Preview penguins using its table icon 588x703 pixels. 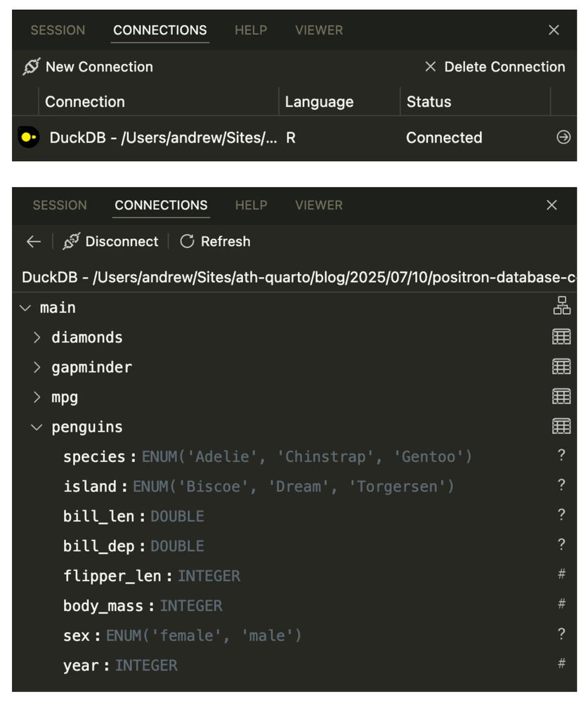(x=561, y=426)
